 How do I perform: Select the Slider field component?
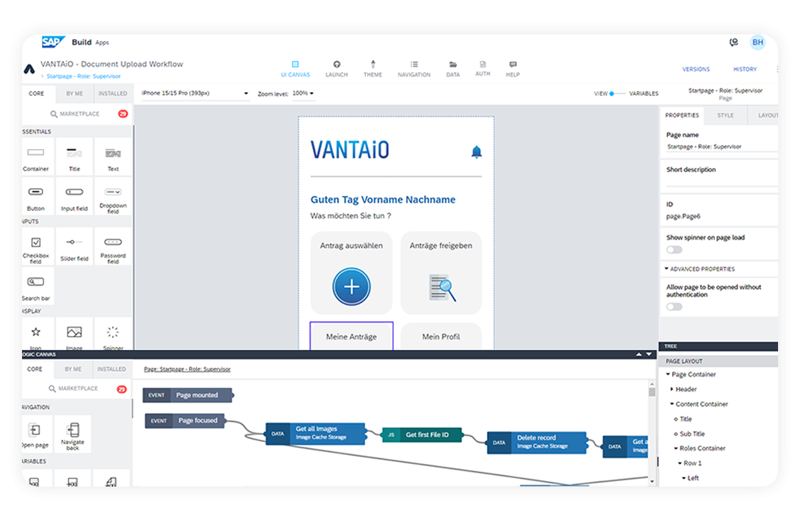click(74, 247)
